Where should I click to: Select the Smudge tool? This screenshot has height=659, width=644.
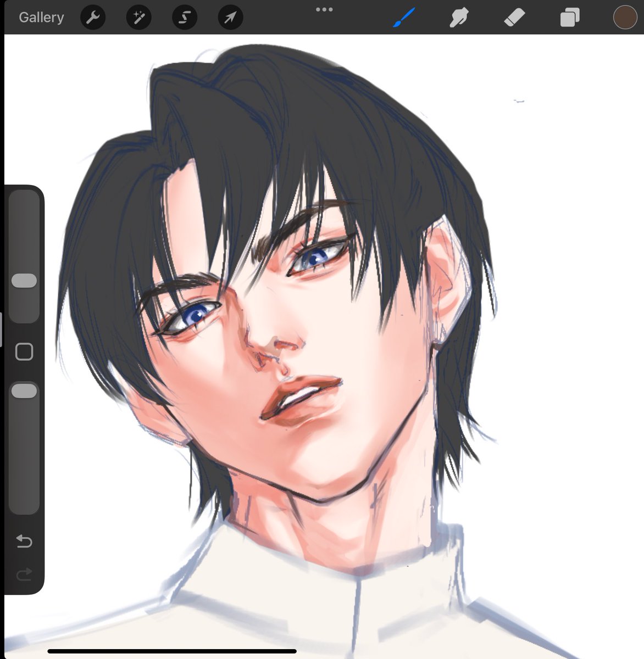coord(459,18)
